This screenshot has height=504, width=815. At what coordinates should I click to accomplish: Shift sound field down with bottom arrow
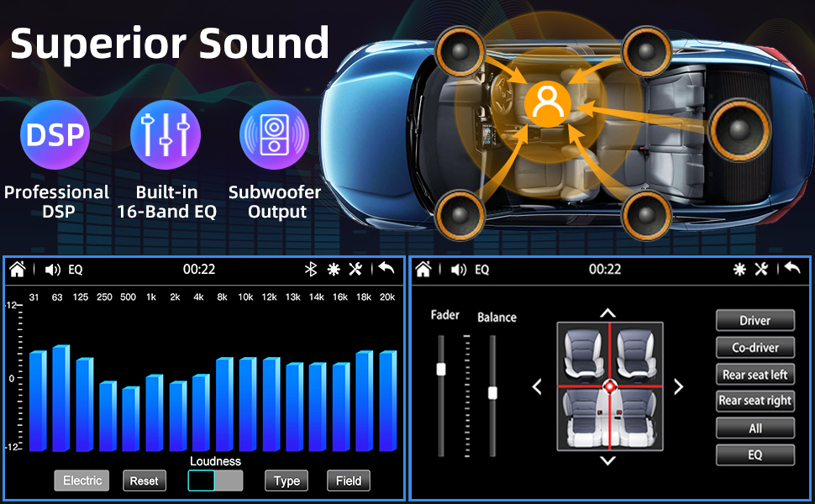[608, 460]
